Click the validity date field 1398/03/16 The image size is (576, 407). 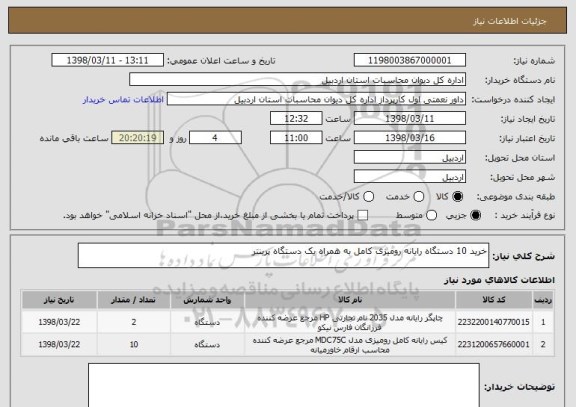[410, 138]
